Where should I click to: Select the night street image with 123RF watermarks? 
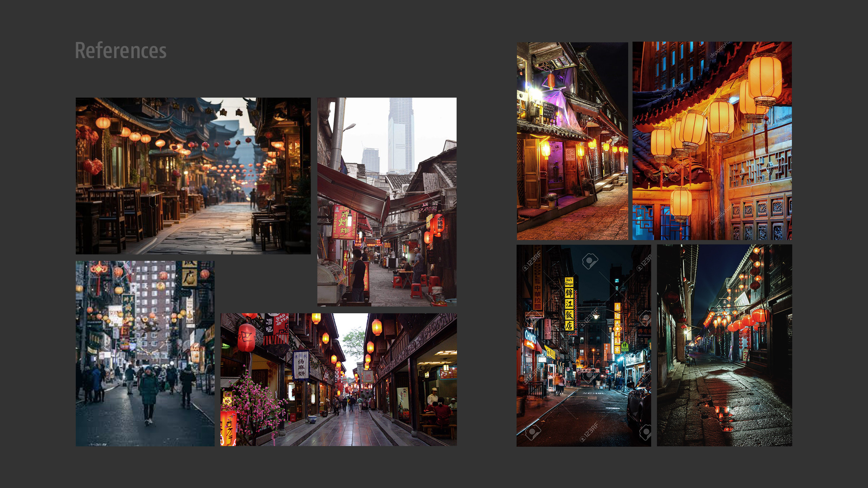pyautogui.click(x=583, y=346)
